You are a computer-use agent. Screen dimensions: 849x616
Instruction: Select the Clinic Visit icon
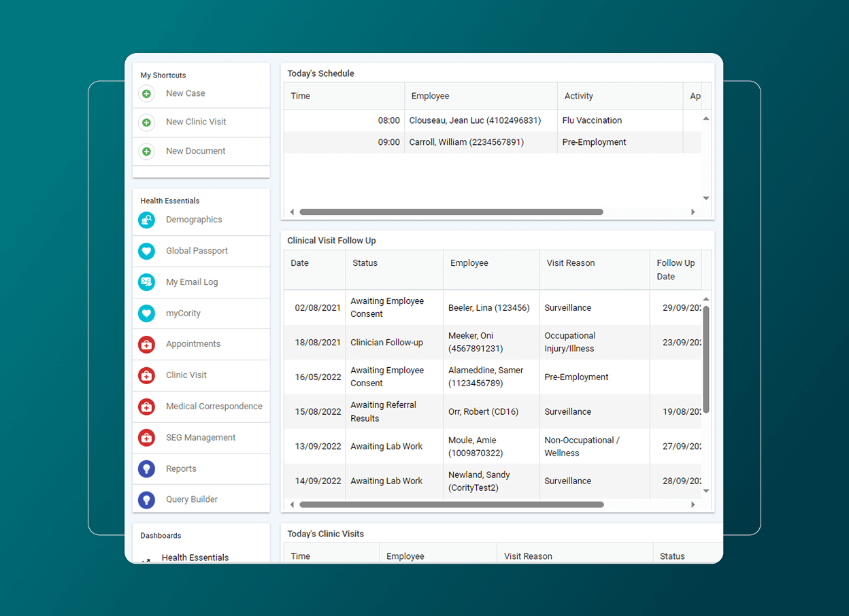coord(146,375)
